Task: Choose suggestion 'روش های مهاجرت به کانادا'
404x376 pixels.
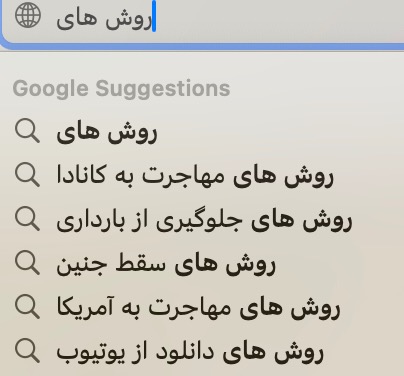Action: (202, 176)
